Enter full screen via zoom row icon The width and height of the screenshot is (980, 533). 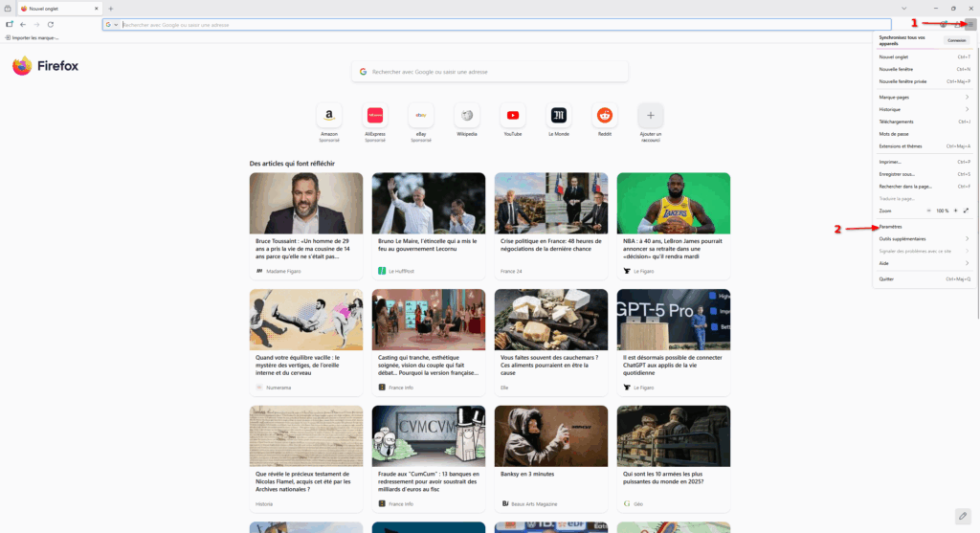click(x=966, y=210)
